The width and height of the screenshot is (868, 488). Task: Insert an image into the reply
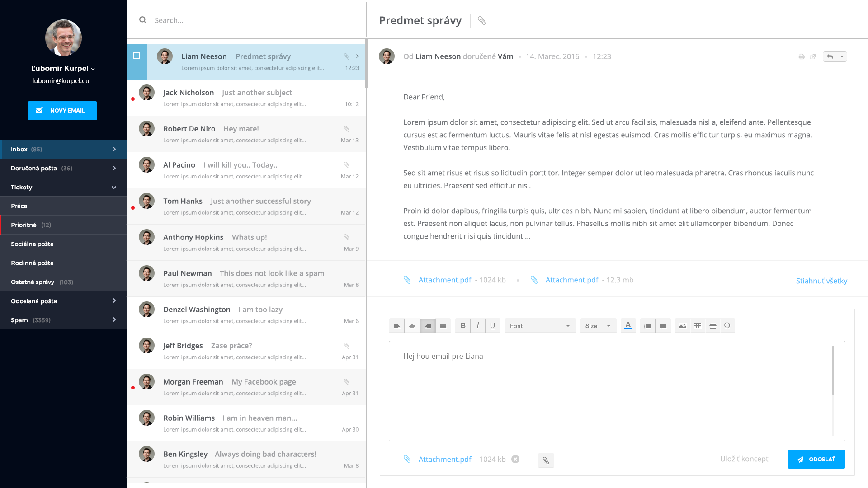(x=682, y=325)
